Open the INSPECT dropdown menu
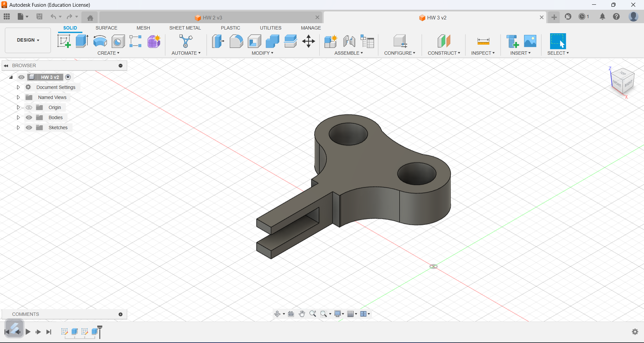The height and width of the screenshot is (343, 644). click(x=483, y=53)
